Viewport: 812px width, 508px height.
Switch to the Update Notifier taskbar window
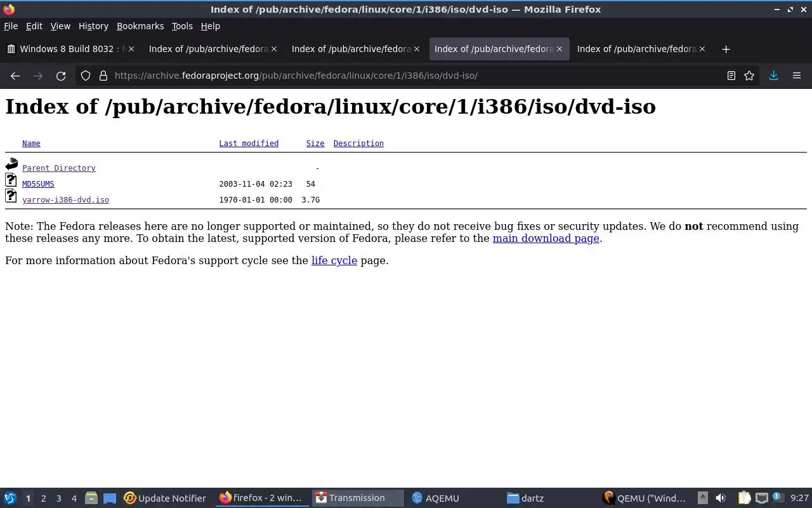coord(165,498)
